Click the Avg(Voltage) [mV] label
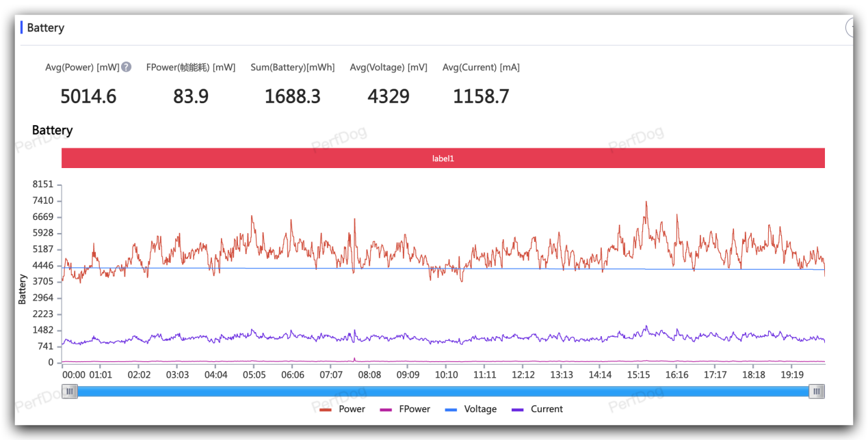The width and height of the screenshot is (868, 440). [x=389, y=67]
